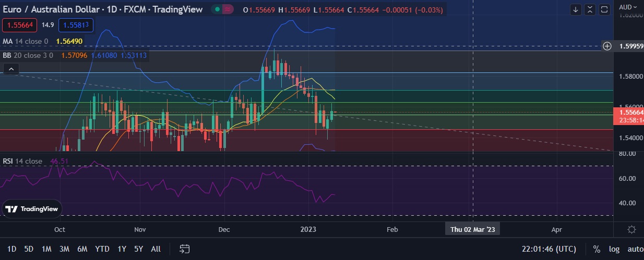Click the RSI 80.00 scale label

pos(626,154)
